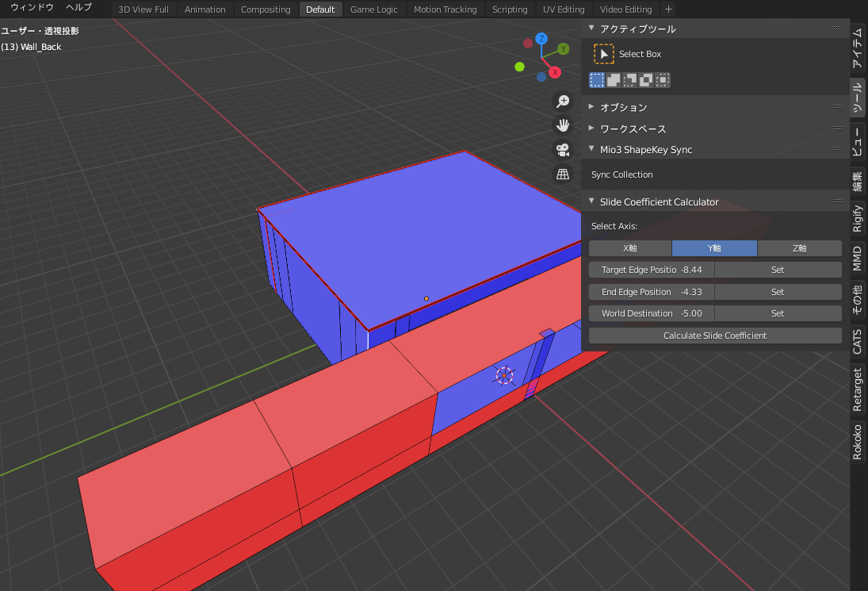Screen dimensions: 868x591
Task: Open the Retarget sidebar tab
Action: 858,390
